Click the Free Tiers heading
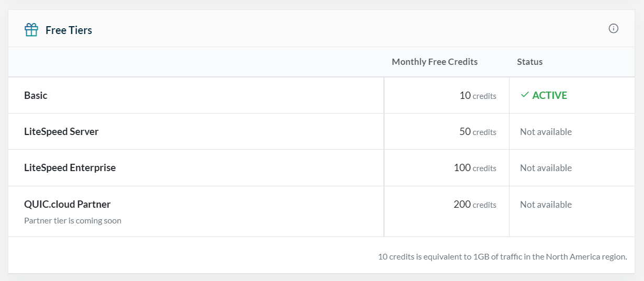This screenshot has height=281, width=644. [x=69, y=30]
